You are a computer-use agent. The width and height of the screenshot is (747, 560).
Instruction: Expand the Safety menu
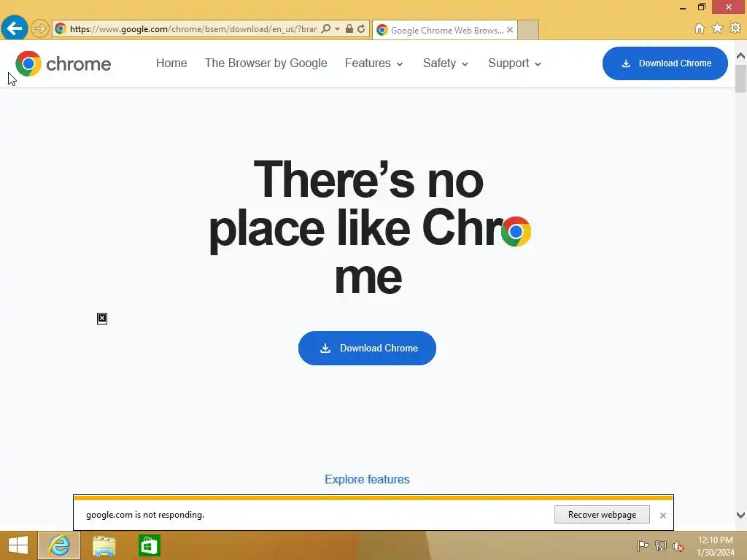point(445,63)
